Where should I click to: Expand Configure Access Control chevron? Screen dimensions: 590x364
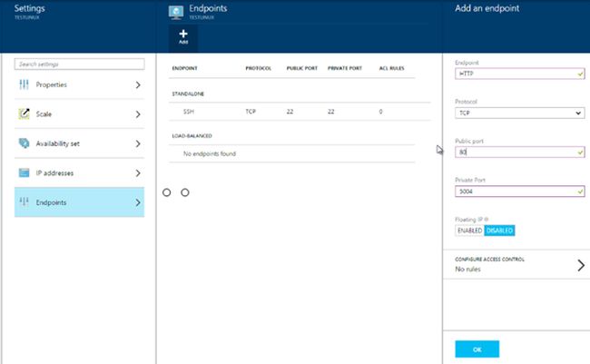pyautogui.click(x=581, y=265)
